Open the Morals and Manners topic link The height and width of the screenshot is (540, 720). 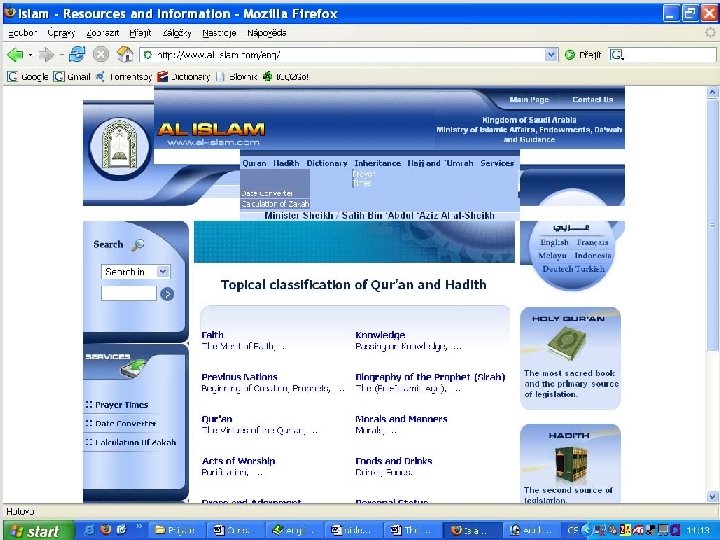click(401, 419)
